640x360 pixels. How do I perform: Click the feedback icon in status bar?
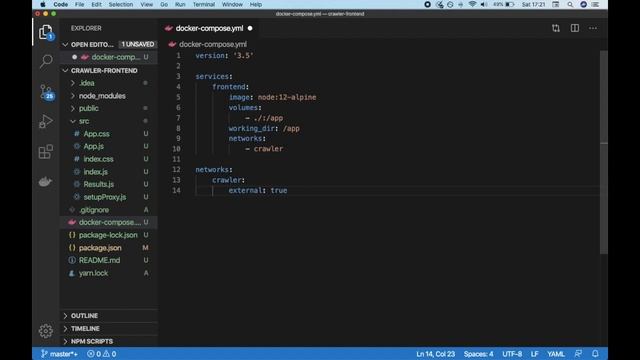point(578,354)
